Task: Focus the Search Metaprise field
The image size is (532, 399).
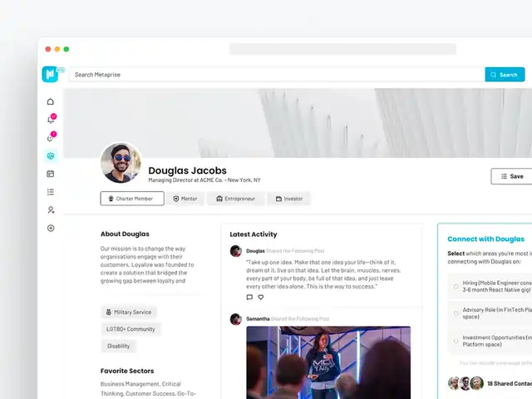Action: pyautogui.click(x=277, y=75)
